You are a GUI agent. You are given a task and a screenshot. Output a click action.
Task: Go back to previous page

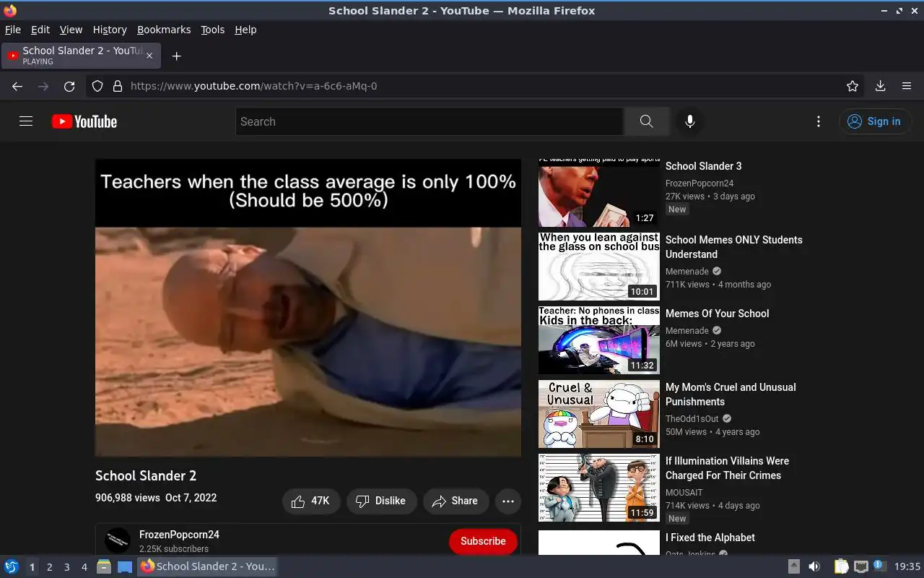click(17, 86)
